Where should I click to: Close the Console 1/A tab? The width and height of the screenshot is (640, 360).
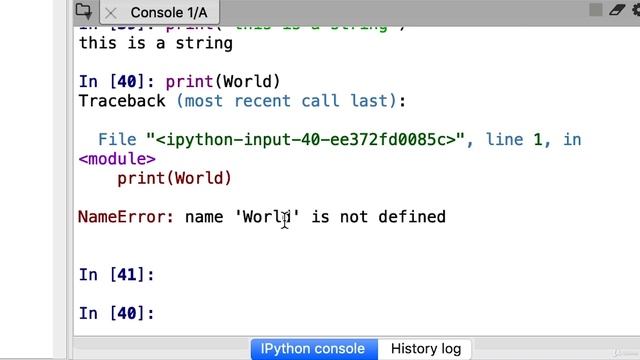point(111,13)
